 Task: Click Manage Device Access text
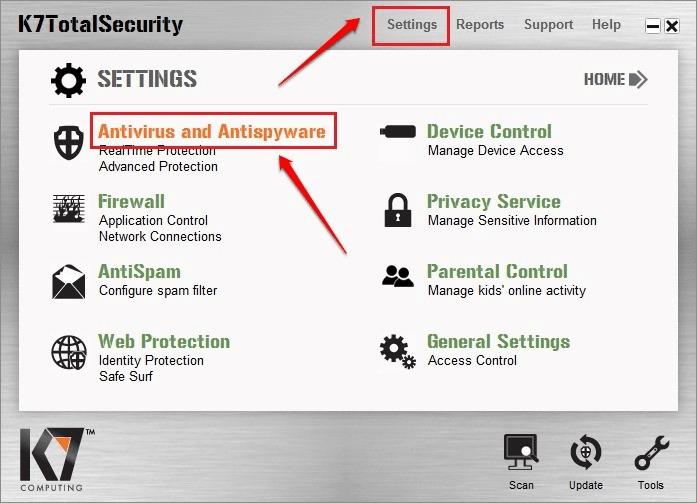click(x=496, y=151)
